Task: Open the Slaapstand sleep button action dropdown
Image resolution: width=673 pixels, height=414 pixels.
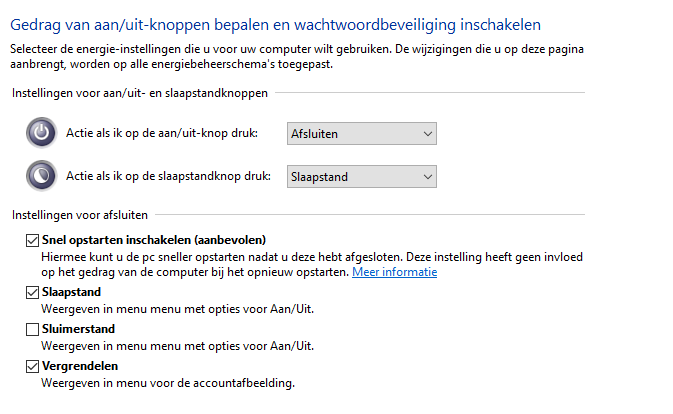Action: [x=362, y=176]
